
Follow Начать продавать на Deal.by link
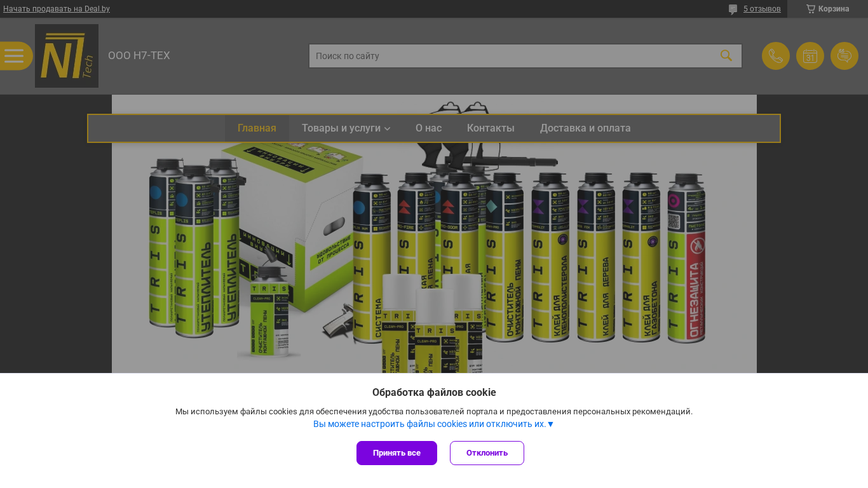[57, 9]
